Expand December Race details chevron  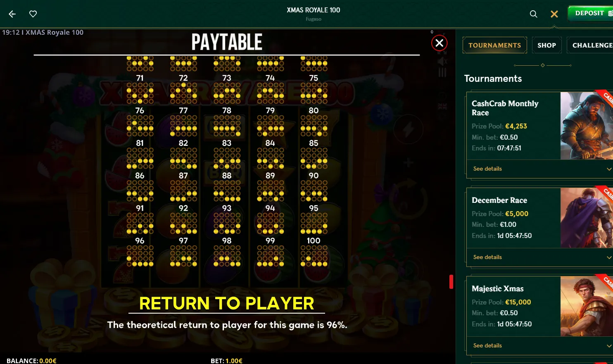(609, 257)
